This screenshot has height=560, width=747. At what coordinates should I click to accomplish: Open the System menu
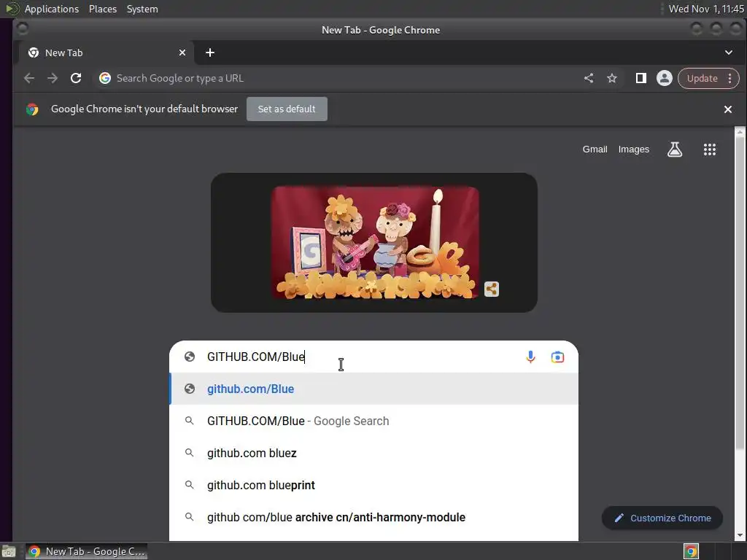click(142, 9)
